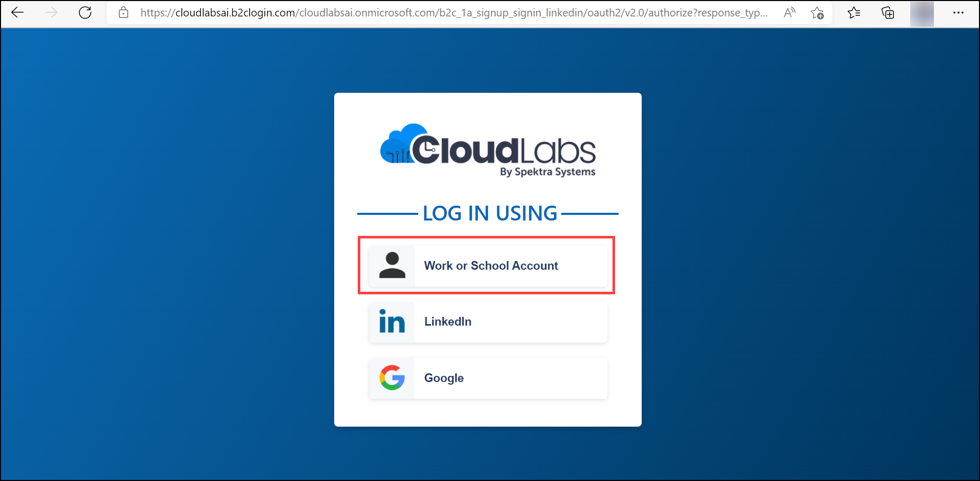This screenshot has width=980, height=481.
Task: Log in using LinkedIn
Action: pyautogui.click(x=488, y=322)
